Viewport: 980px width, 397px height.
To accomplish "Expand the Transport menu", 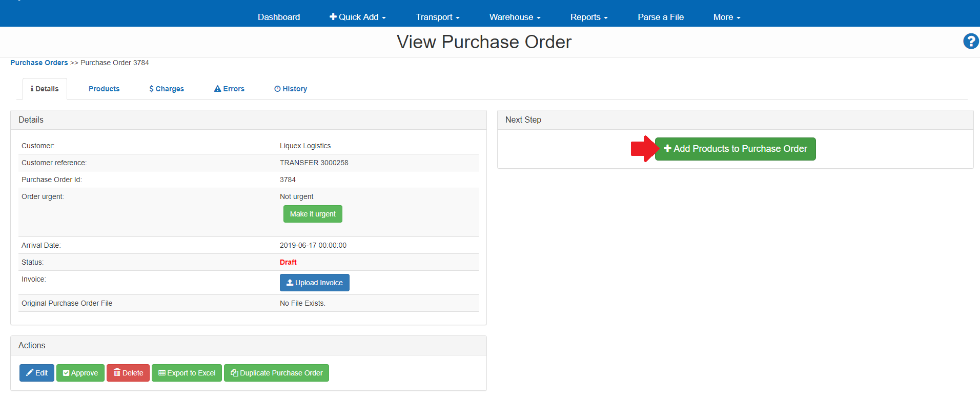I will pos(437,17).
